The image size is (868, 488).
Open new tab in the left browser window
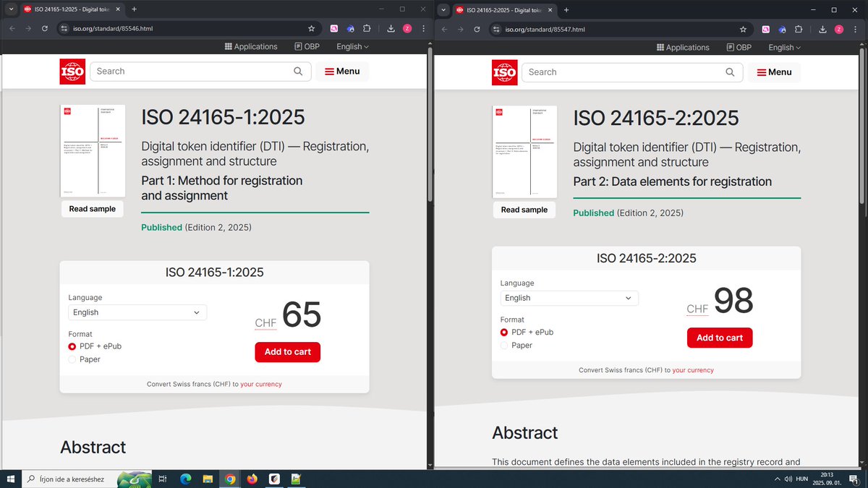[x=134, y=9]
